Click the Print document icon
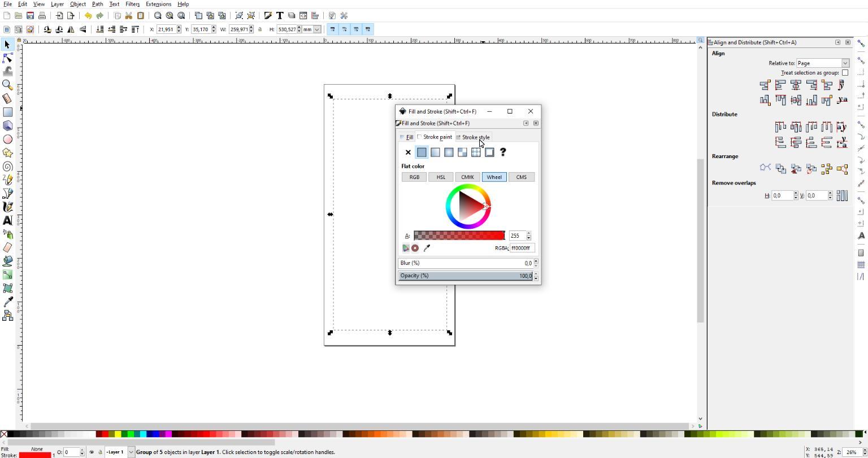The height and width of the screenshot is (458, 868). pos(42,16)
